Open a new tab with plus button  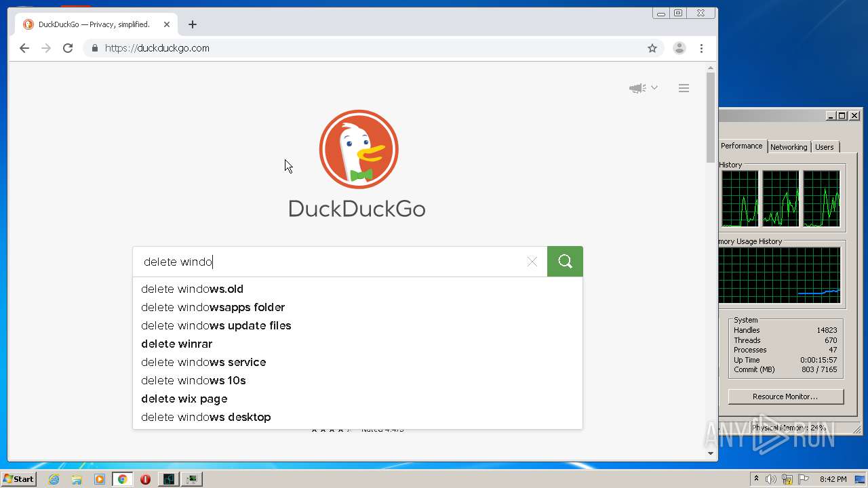point(193,24)
